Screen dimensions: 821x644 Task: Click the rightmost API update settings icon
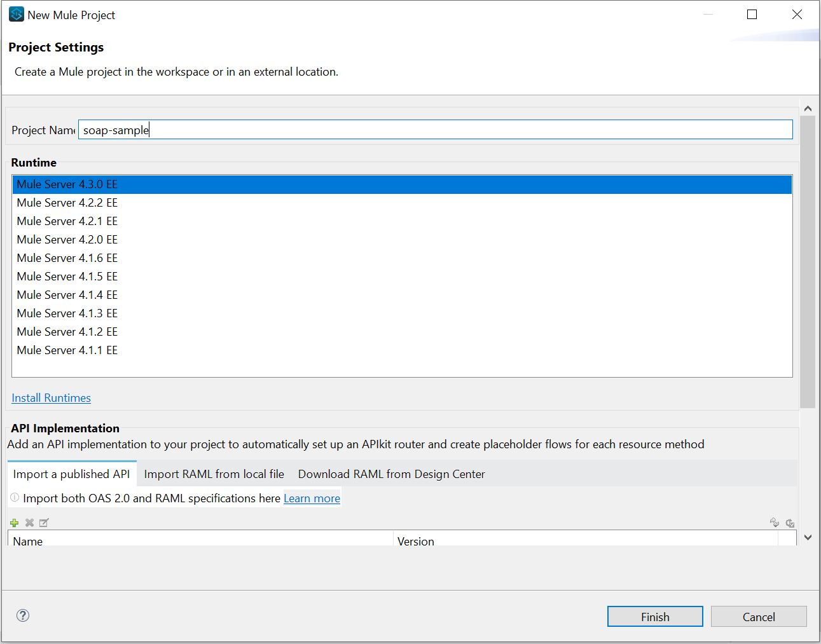coord(790,523)
